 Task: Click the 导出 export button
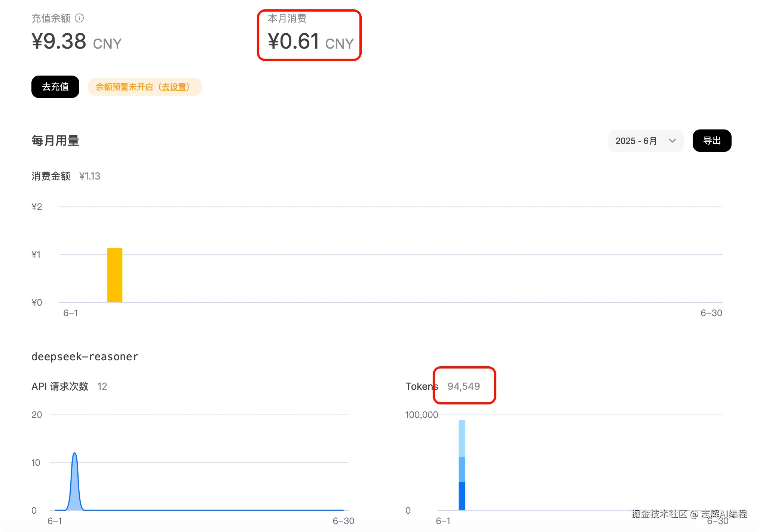(x=712, y=141)
